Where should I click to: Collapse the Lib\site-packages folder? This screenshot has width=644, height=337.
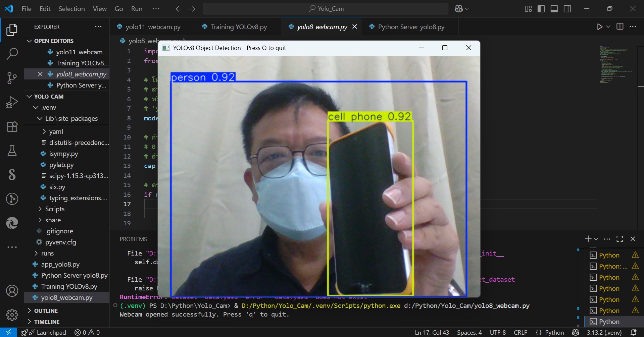click(39, 118)
